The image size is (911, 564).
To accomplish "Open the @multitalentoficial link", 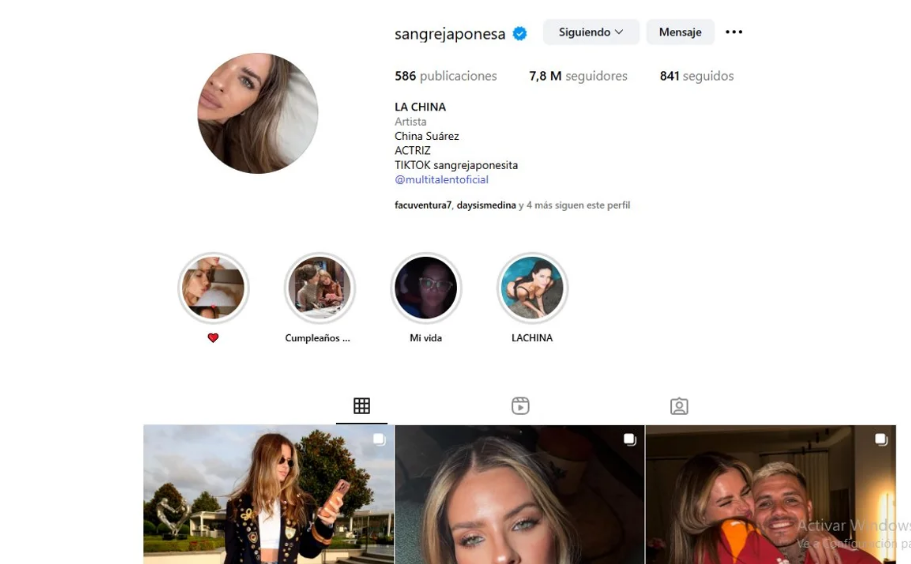I will (x=442, y=179).
